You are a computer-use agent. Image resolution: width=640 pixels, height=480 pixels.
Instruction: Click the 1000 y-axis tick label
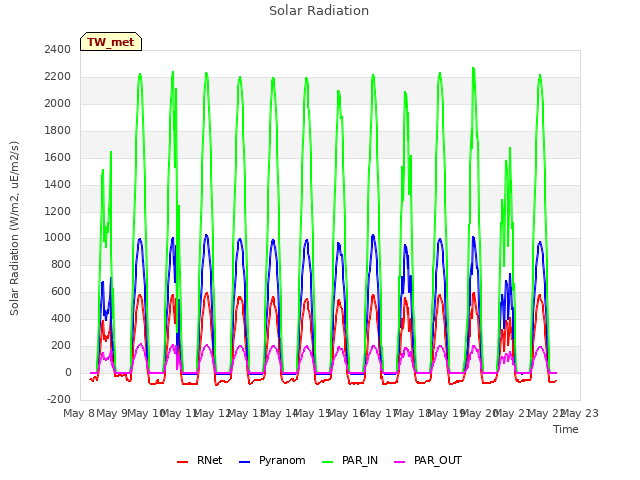[58, 238]
